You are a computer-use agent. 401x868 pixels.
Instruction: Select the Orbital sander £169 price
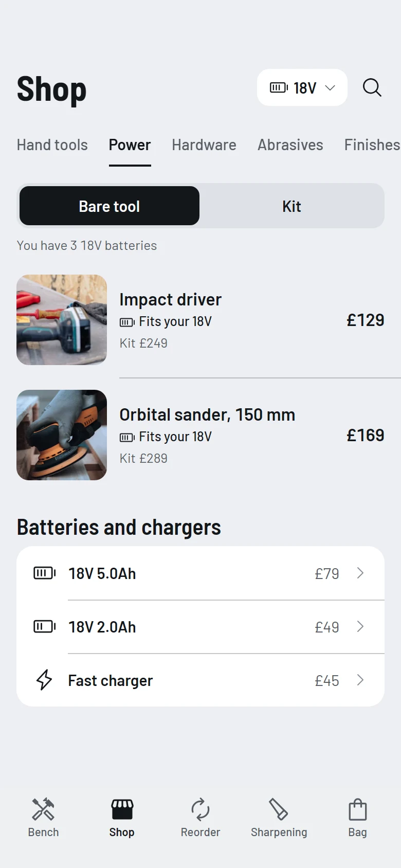(366, 435)
